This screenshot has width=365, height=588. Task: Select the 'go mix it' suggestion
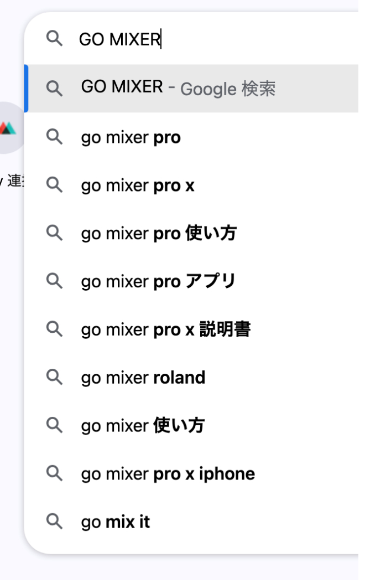coord(114,521)
